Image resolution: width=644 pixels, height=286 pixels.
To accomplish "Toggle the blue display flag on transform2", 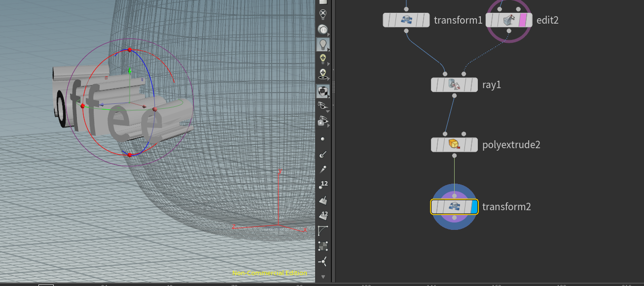I will [474, 207].
